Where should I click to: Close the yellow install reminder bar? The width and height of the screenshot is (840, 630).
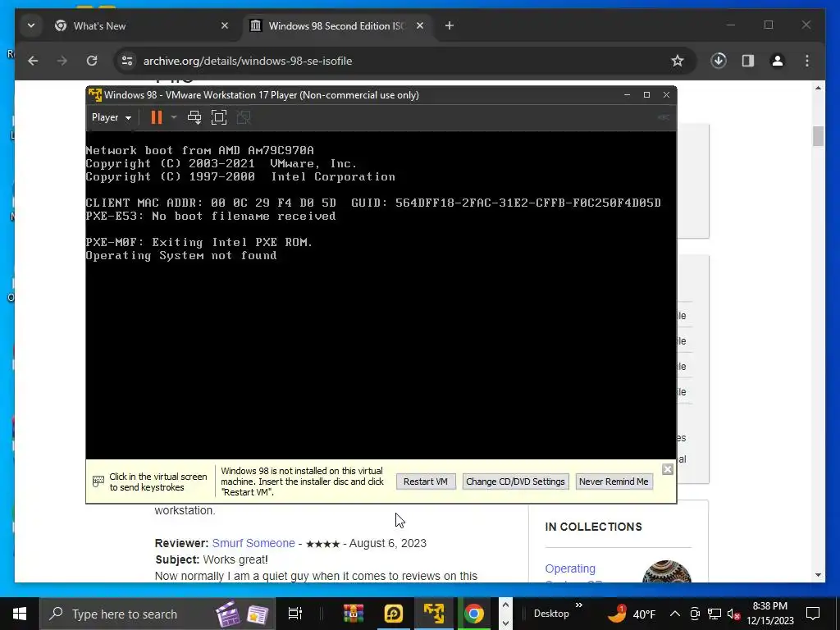[668, 469]
